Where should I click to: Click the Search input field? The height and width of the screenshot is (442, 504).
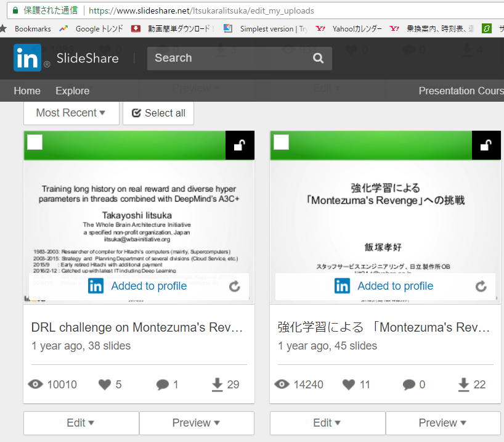(239, 58)
